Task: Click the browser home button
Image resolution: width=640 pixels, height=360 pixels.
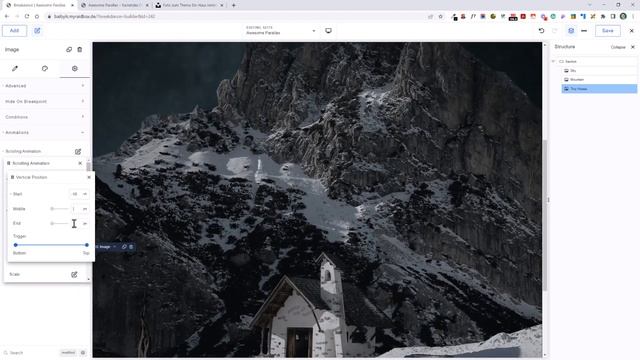Action: tap(37, 16)
